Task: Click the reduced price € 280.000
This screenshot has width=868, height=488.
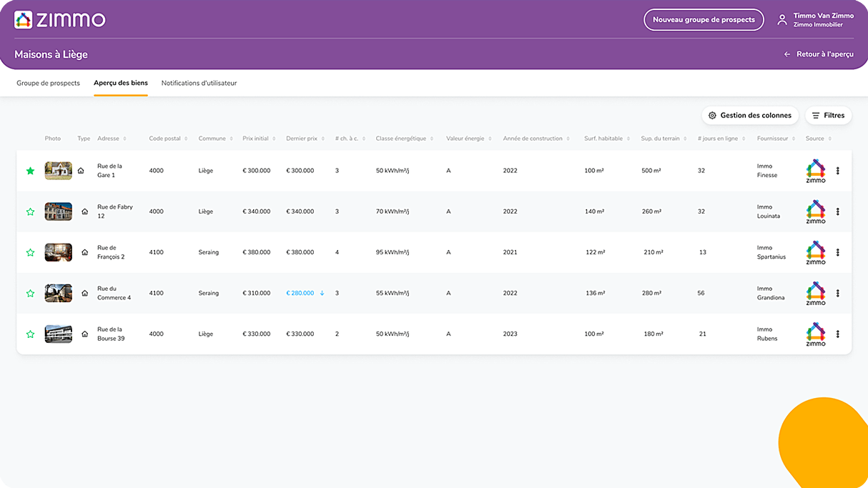Action: pos(300,293)
